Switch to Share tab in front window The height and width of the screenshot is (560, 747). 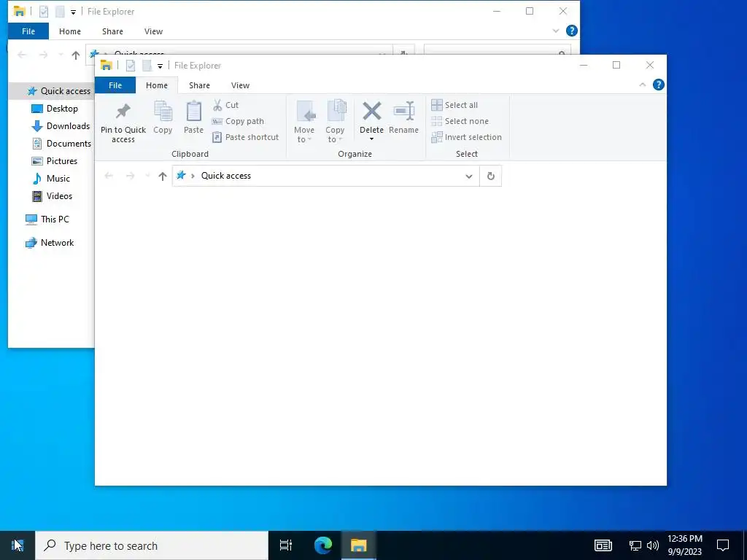click(199, 85)
